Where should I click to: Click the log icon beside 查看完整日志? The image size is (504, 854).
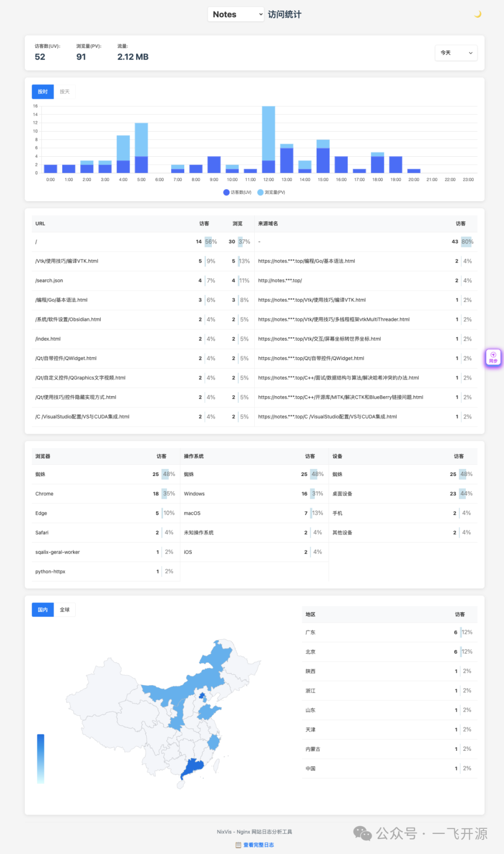(x=238, y=845)
